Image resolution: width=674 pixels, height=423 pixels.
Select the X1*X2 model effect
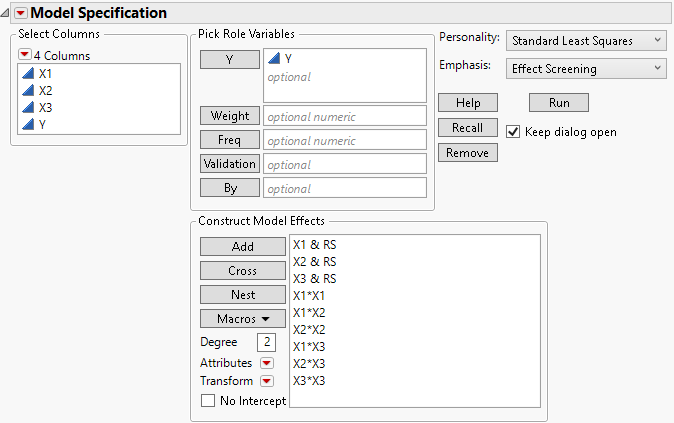(x=308, y=312)
